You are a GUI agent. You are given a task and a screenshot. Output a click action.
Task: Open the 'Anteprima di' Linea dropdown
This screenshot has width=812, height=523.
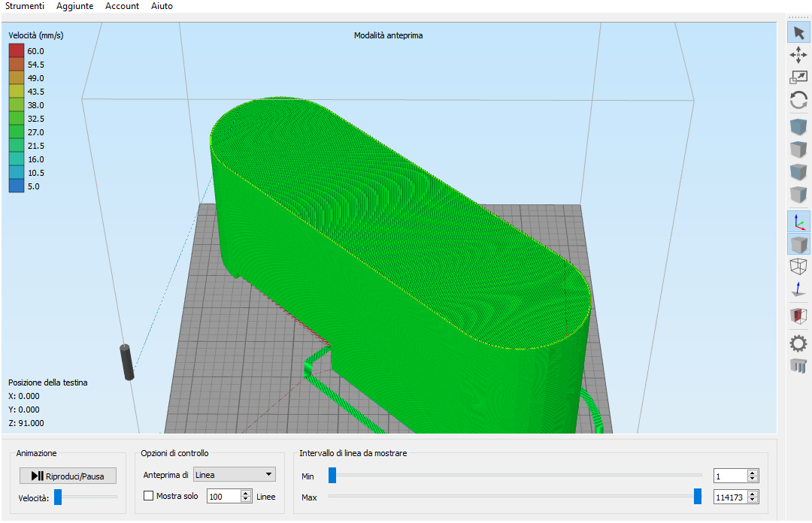(x=235, y=474)
